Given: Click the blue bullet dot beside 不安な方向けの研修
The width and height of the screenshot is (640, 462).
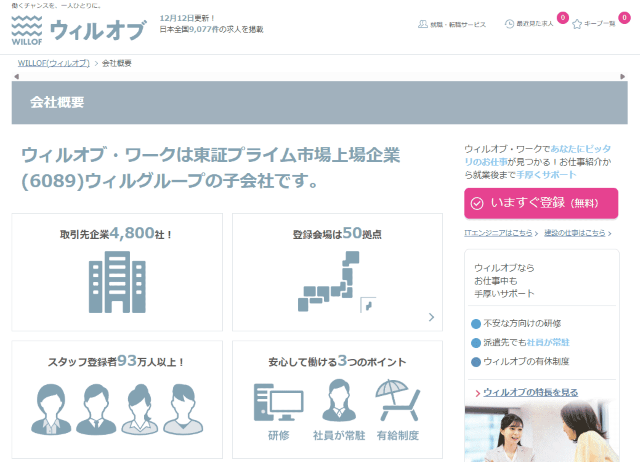Looking at the screenshot, I should (476, 324).
